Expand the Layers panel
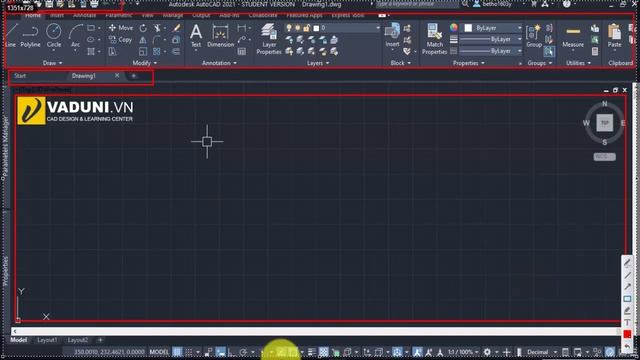The width and height of the screenshot is (640, 360). click(318, 63)
